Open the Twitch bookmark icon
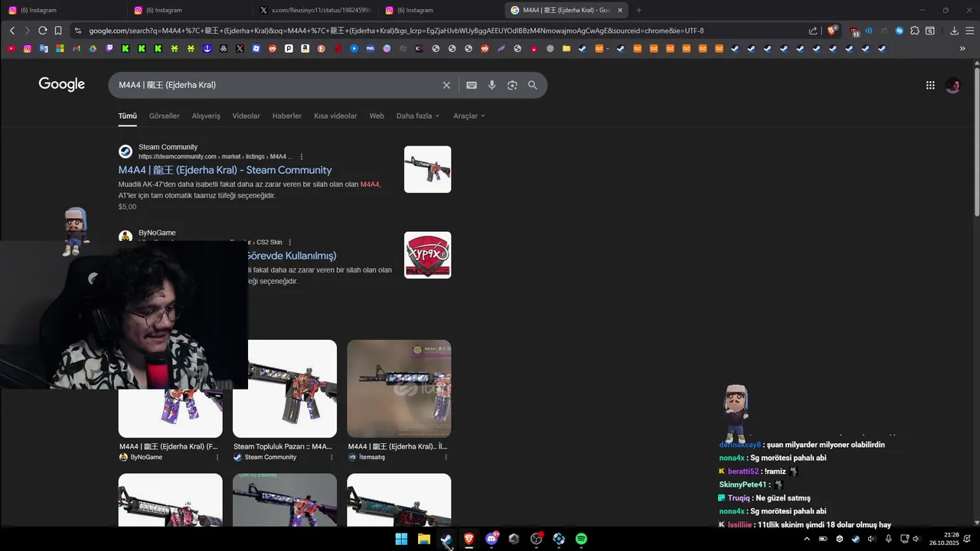This screenshot has height=551, width=980. [x=109, y=48]
